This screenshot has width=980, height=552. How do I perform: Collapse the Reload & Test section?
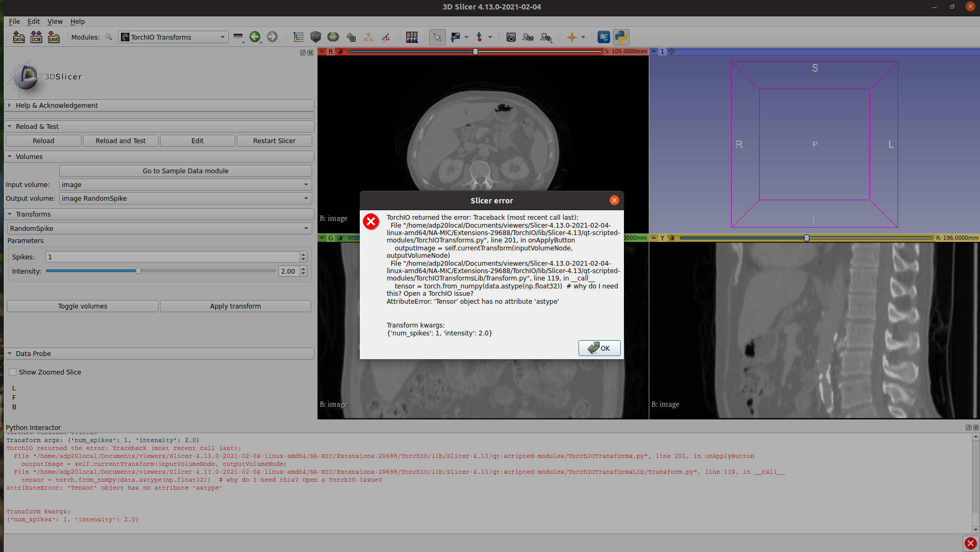coord(159,126)
